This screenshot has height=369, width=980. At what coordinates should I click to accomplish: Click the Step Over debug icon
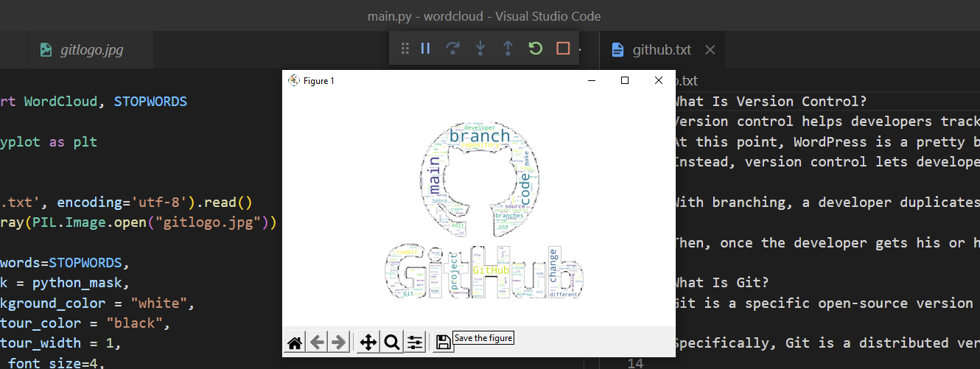click(452, 49)
